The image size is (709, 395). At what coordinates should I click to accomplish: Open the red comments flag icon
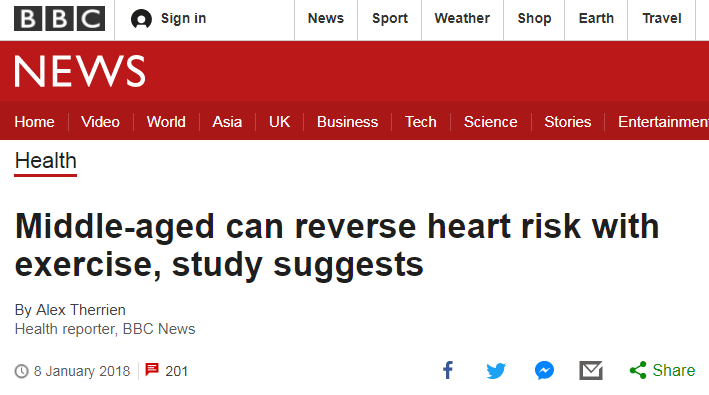coord(152,370)
